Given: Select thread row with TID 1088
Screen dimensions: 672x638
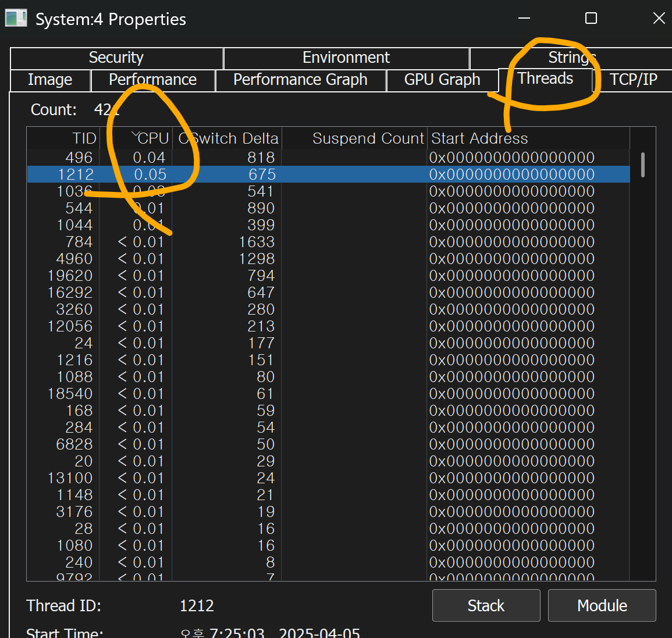Looking at the screenshot, I should point(328,377).
